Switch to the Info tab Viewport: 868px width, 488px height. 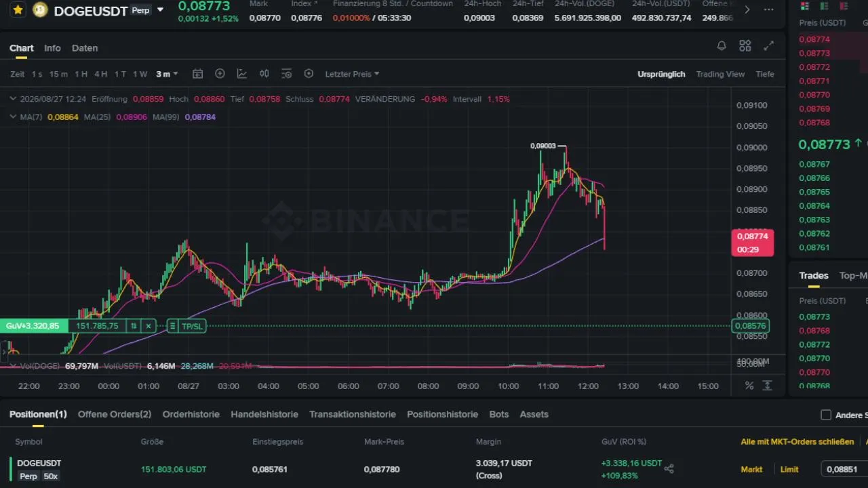point(52,48)
